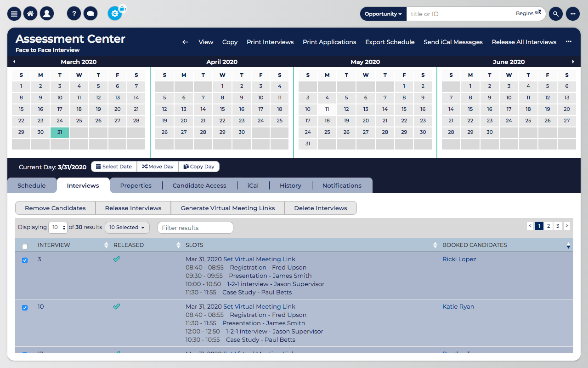Uncheck the checkbox for interview 3
Viewport: 588px width, 368px height.
point(25,260)
